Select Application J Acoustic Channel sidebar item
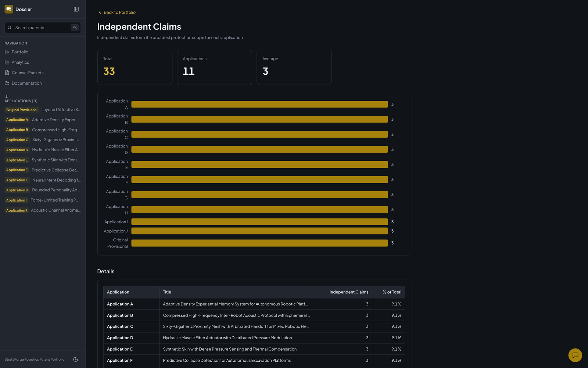588x368 pixels. click(43, 210)
